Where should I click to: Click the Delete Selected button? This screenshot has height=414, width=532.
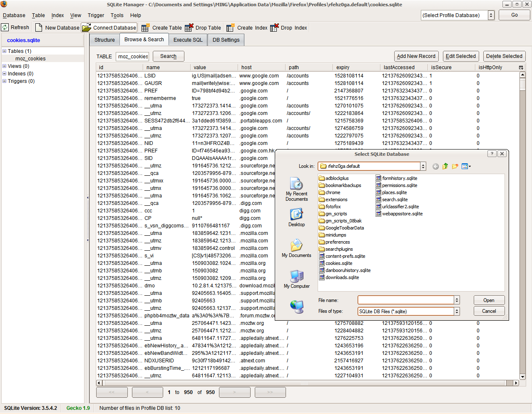point(504,56)
